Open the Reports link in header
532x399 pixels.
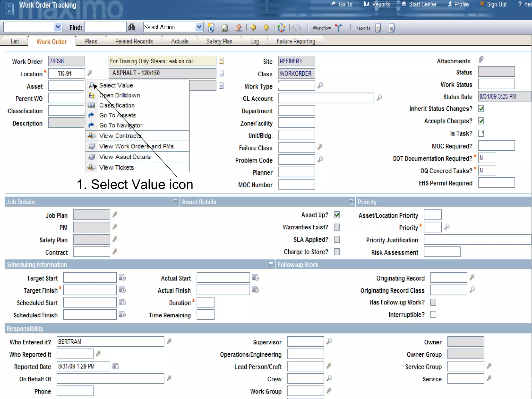(x=377, y=4)
